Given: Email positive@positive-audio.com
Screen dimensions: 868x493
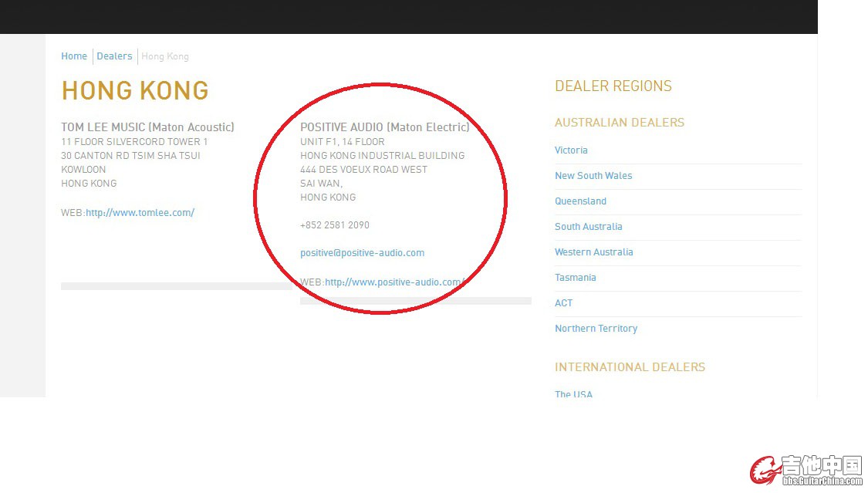Looking at the screenshot, I should point(362,253).
